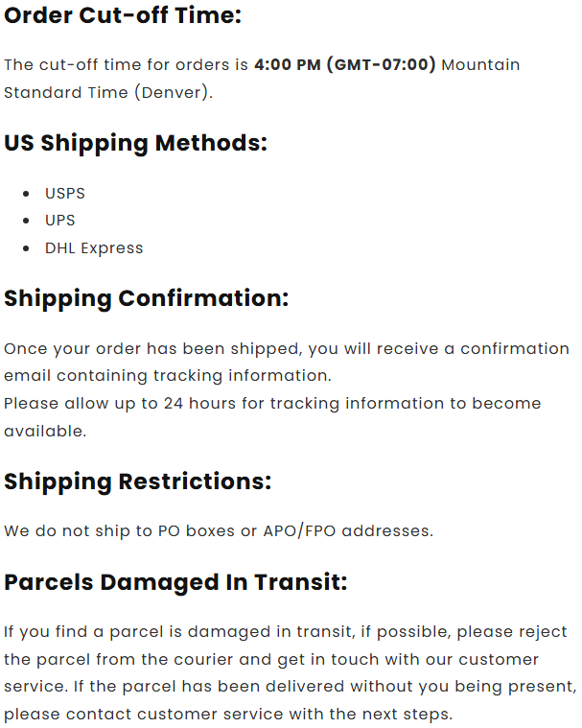582x728 pixels.
Task: Click the "Order Cut-off Time:" heading
Action: pos(123,15)
